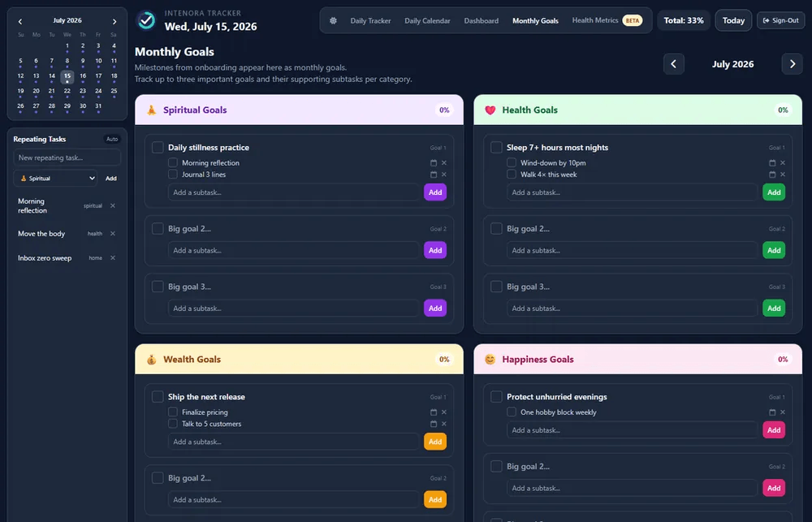
Task: Click the Health Goals 0% progress badge
Action: click(783, 110)
